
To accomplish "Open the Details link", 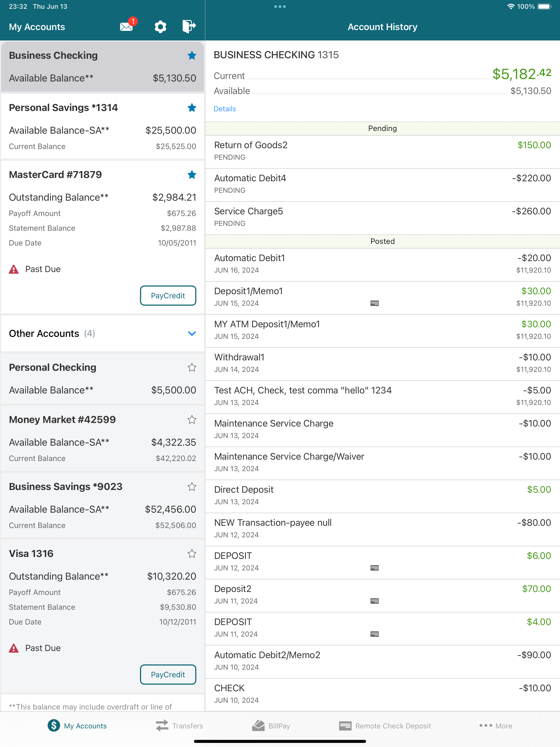I will click(x=224, y=109).
